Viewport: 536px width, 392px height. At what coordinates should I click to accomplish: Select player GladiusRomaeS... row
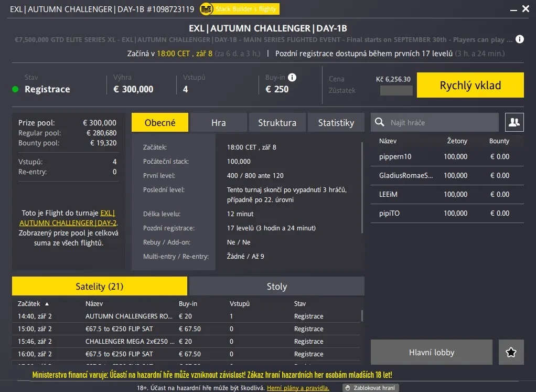[x=447, y=175]
